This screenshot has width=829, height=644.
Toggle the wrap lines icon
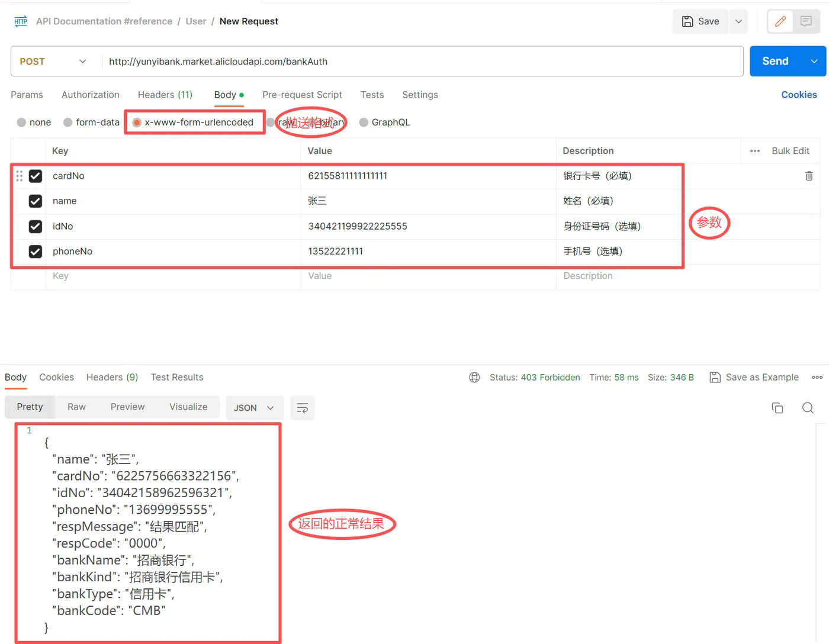[x=302, y=408]
